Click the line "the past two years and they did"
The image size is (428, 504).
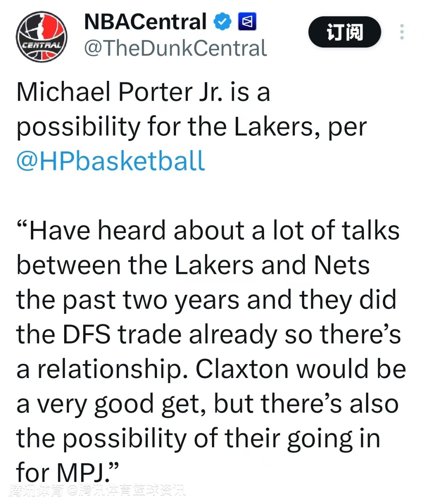pyautogui.click(x=206, y=300)
